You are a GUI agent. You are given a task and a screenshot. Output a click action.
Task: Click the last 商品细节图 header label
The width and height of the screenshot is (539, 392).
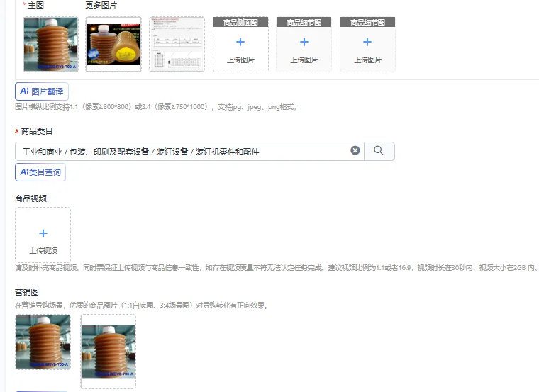(x=367, y=23)
